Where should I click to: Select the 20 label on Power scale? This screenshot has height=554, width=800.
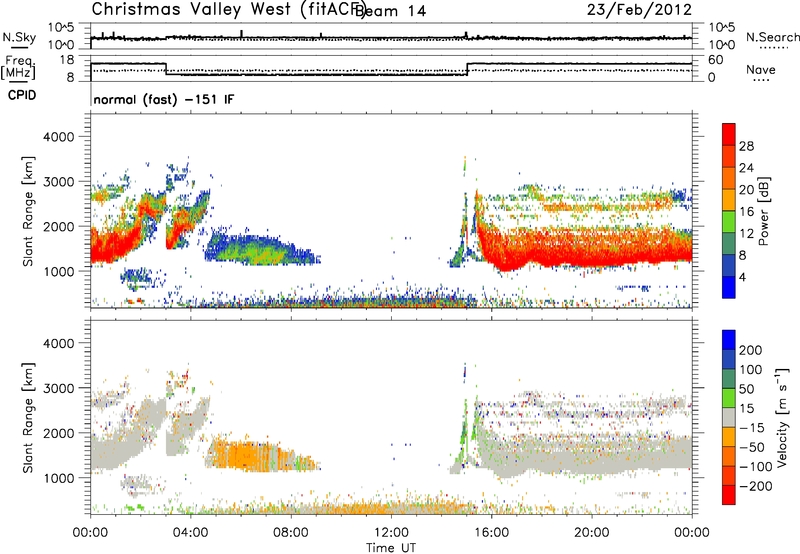tap(746, 190)
